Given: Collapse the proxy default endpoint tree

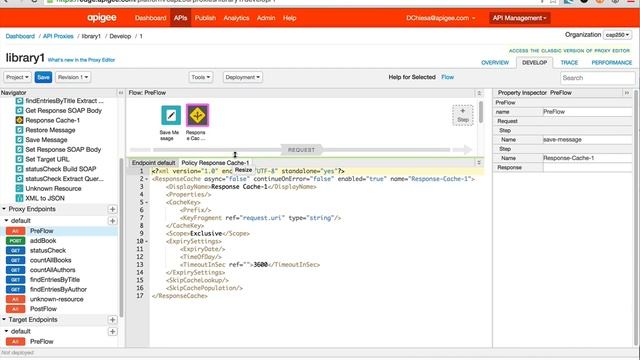Looking at the screenshot, I should tap(7, 221).
